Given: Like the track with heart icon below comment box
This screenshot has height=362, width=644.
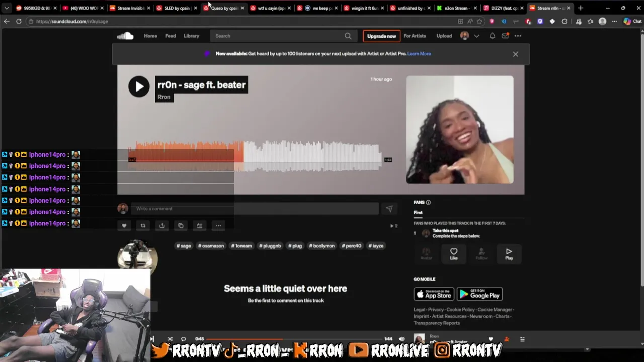Looking at the screenshot, I should (x=124, y=226).
